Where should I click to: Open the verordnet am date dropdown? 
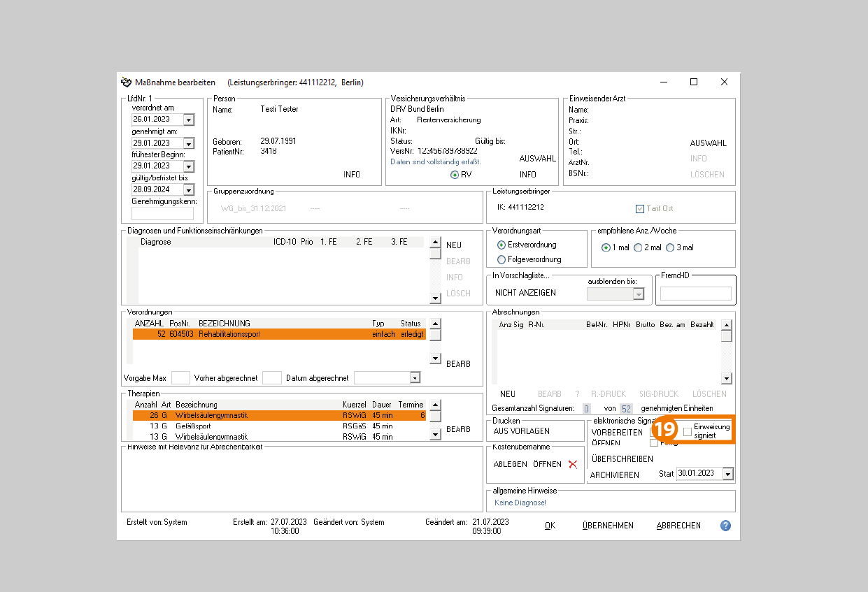point(188,120)
